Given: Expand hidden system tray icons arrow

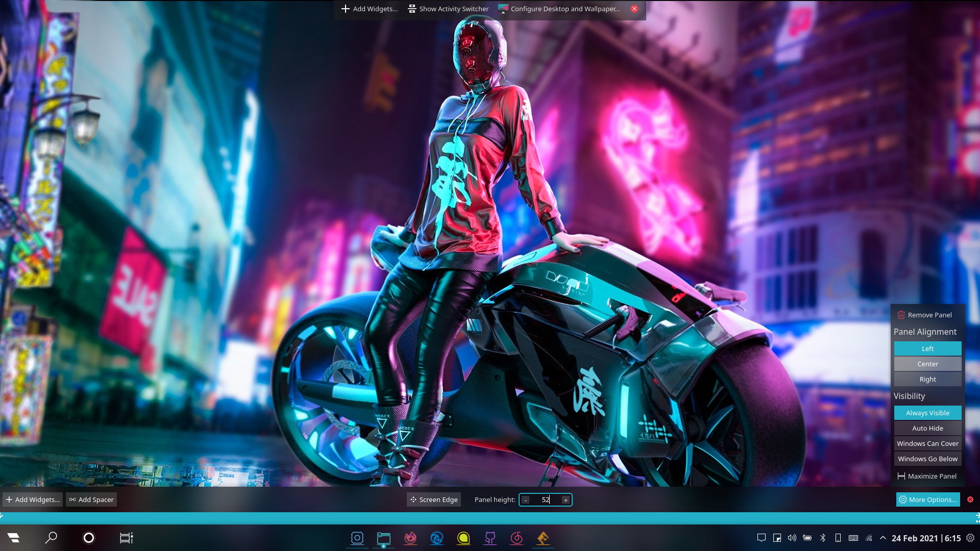Looking at the screenshot, I should [x=883, y=538].
